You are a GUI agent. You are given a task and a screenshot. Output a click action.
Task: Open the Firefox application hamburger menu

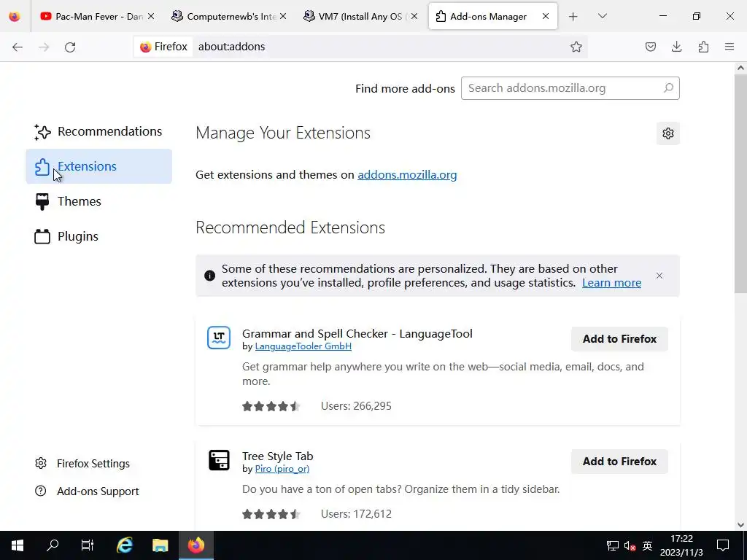[729, 47]
